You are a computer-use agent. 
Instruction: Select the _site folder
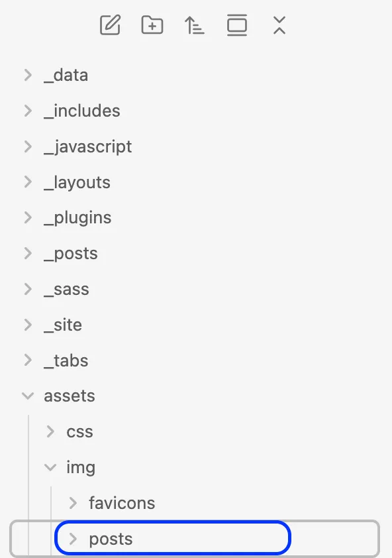[63, 325]
